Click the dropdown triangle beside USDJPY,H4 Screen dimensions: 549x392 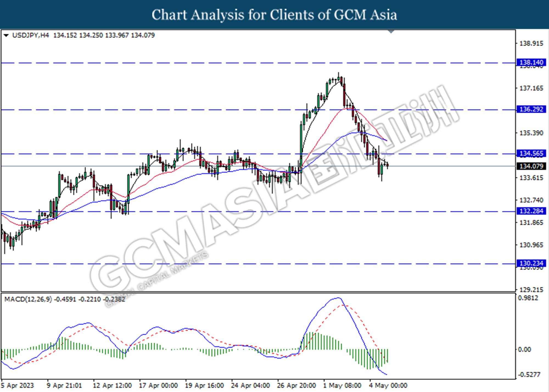coord(6,35)
